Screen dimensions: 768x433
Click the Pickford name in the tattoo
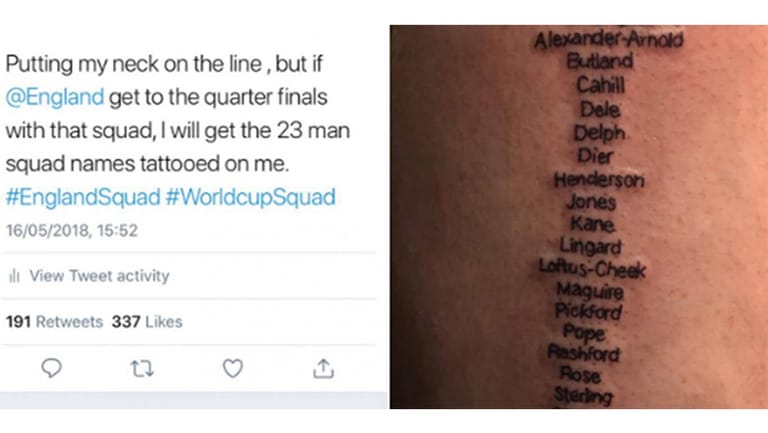pyautogui.click(x=587, y=313)
